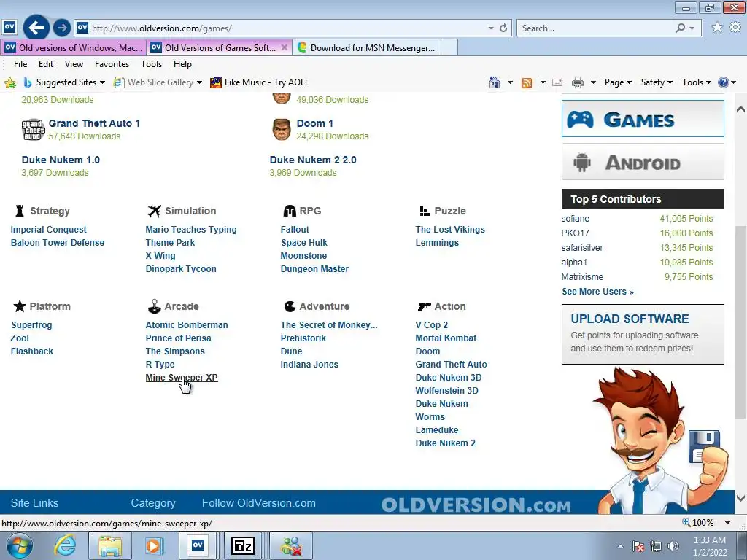Screen dimensions: 747x560
Task: Show hidden tray icons arrow
Action: coord(620,546)
